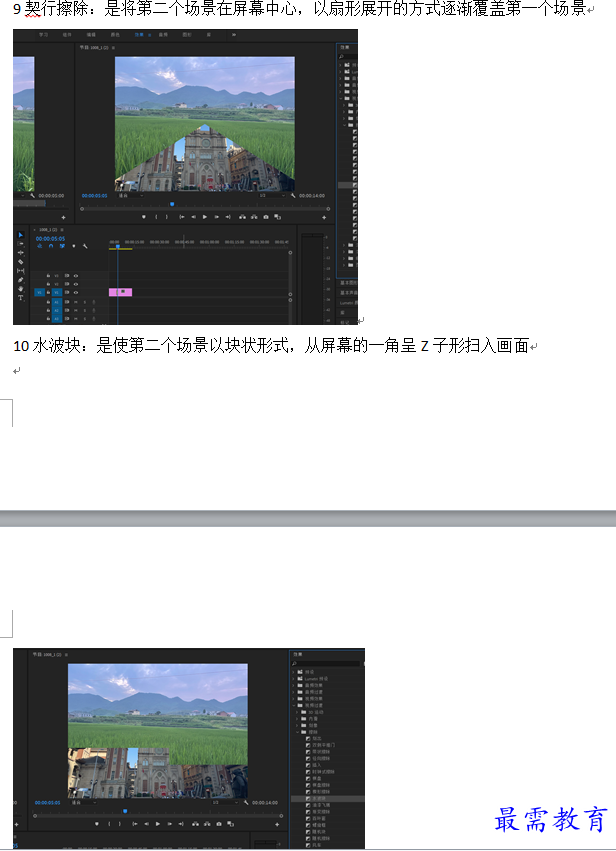616x851 pixels.
Task: Toggle the eye visibility of the top video track
Action: [76, 276]
